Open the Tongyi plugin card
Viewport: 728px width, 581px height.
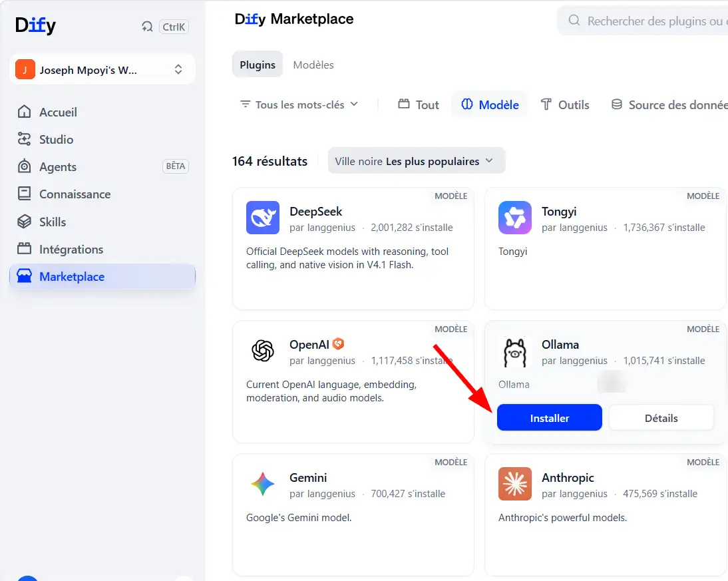(606, 248)
